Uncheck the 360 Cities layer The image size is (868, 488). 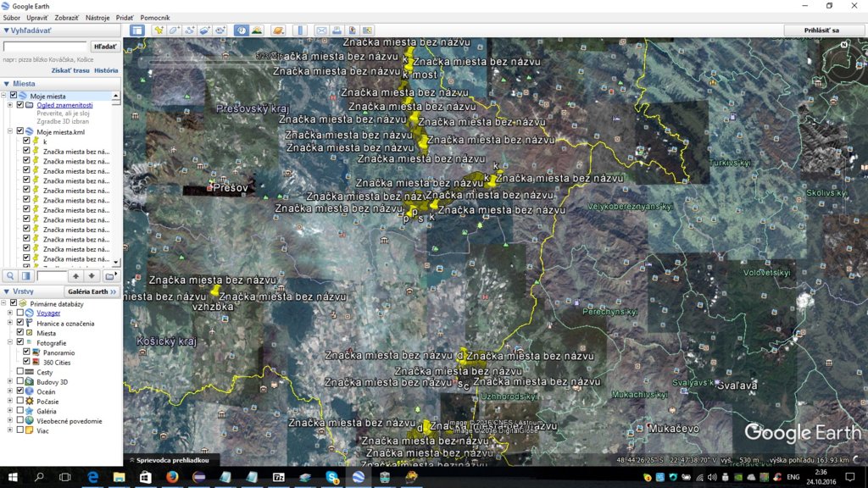tap(26, 362)
